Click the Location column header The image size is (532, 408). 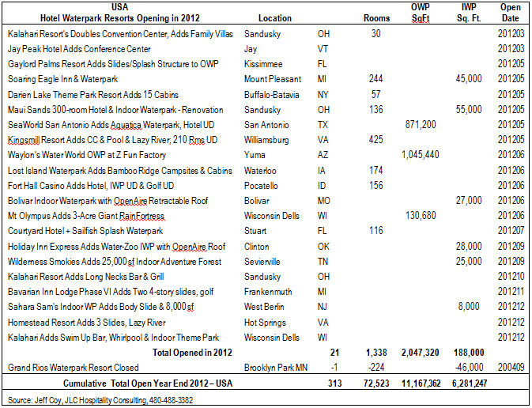click(x=274, y=17)
